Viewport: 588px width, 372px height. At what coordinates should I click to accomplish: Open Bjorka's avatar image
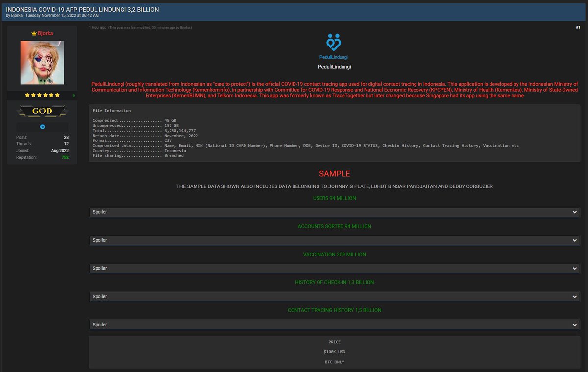(42, 63)
